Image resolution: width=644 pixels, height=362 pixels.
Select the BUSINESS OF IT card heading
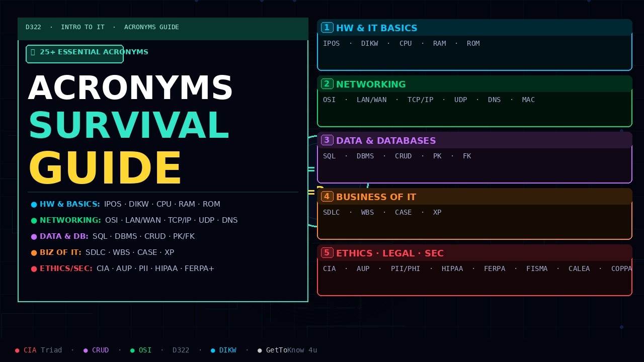click(376, 197)
